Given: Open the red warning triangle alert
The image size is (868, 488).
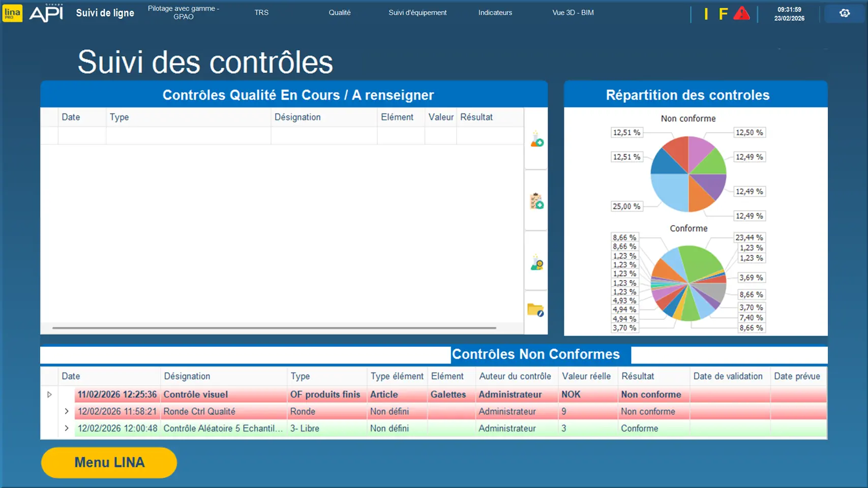Looking at the screenshot, I should click(741, 14).
